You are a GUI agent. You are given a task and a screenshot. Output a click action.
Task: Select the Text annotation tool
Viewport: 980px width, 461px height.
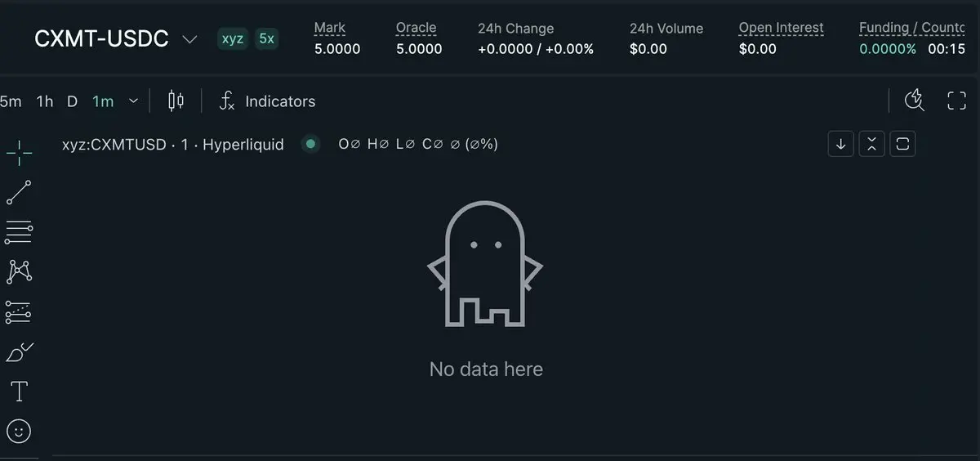tap(19, 392)
